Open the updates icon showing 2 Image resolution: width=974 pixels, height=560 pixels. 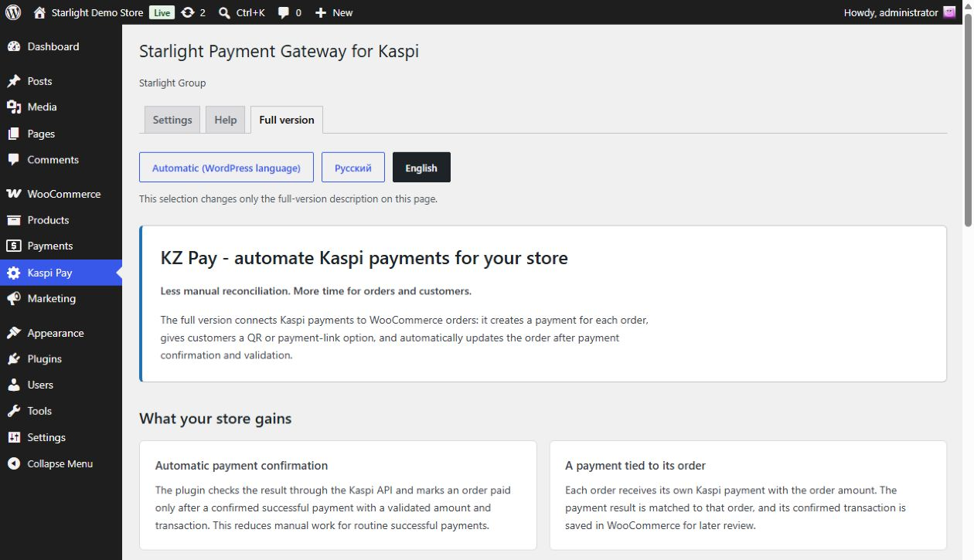(188, 12)
